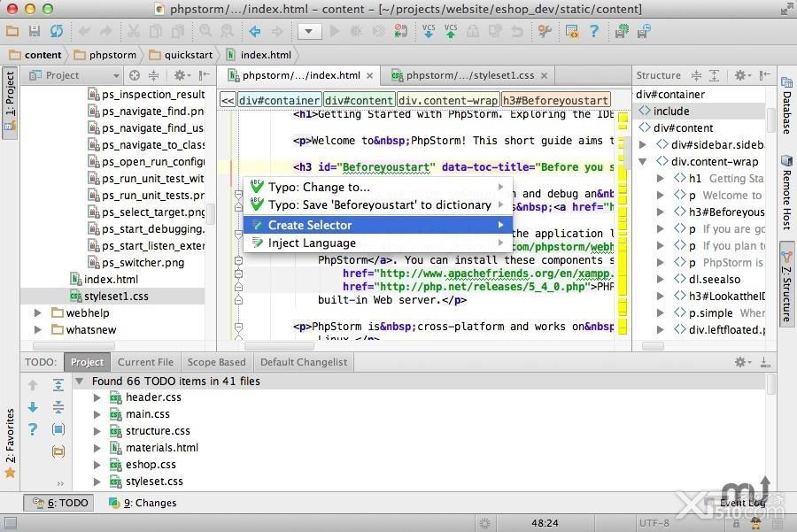Click the Revert changes icon
This screenshot has height=532, width=797.
click(517, 32)
